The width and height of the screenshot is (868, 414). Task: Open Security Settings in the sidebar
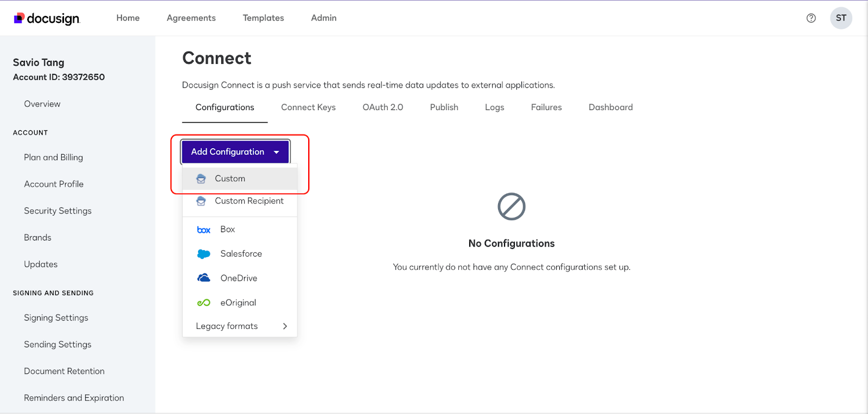pyautogui.click(x=58, y=211)
